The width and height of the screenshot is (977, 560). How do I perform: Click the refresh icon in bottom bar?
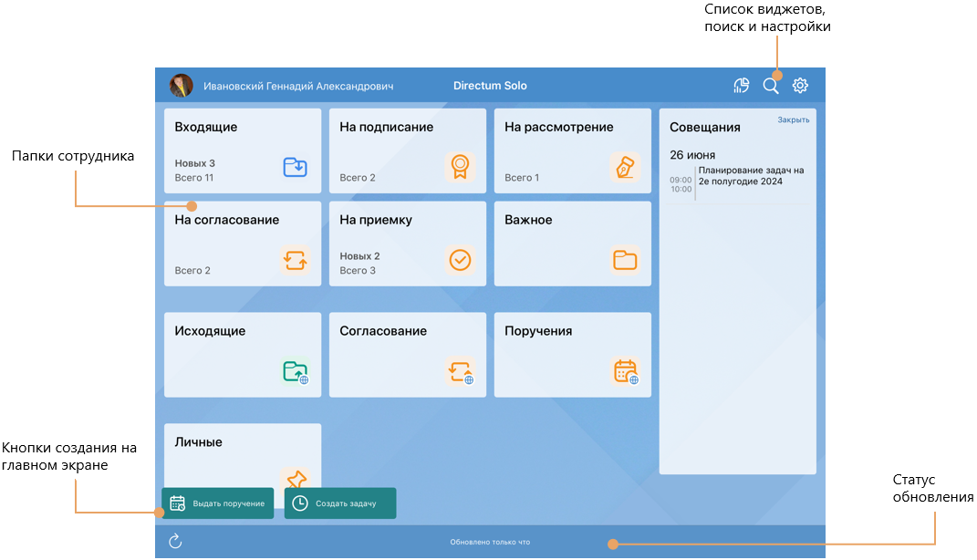[176, 542]
